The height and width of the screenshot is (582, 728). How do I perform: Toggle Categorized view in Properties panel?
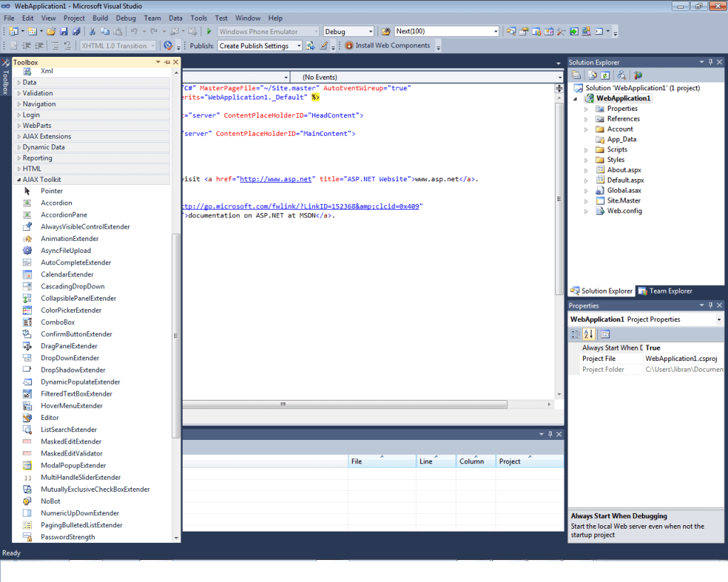(576, 334)
